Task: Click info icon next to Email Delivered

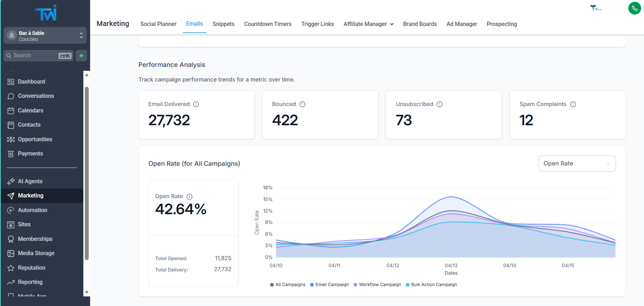Action: [x=196, y=104]
